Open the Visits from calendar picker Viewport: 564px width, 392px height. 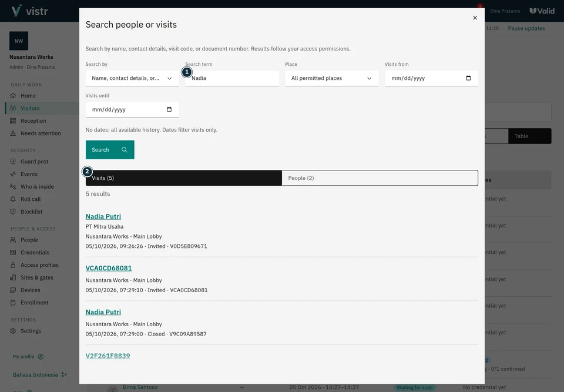click(x=468, y=78)
